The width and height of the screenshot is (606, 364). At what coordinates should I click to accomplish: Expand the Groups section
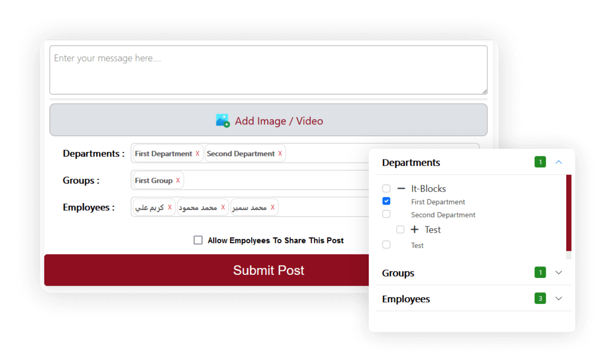pyautogui.click(x=559, y=273)
